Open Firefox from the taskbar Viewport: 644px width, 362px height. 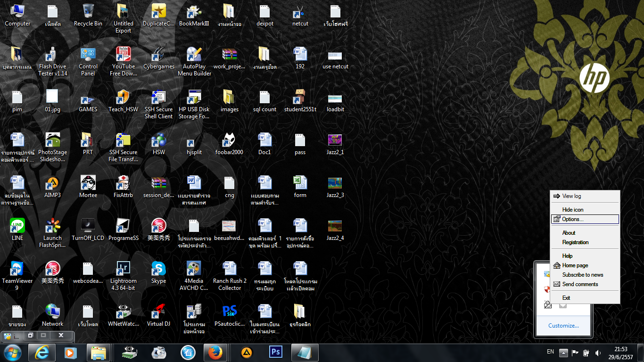pyautogui.click(x=215, y=353)
